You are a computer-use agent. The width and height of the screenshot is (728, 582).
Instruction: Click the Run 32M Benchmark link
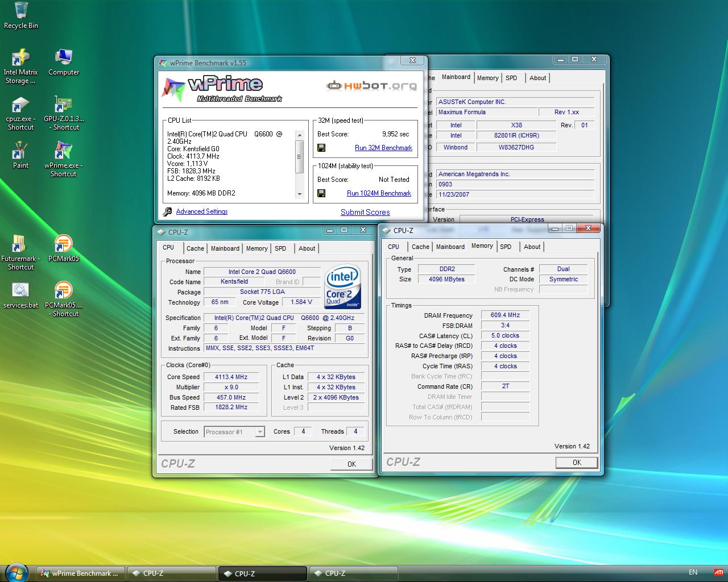tap(383, 148)
